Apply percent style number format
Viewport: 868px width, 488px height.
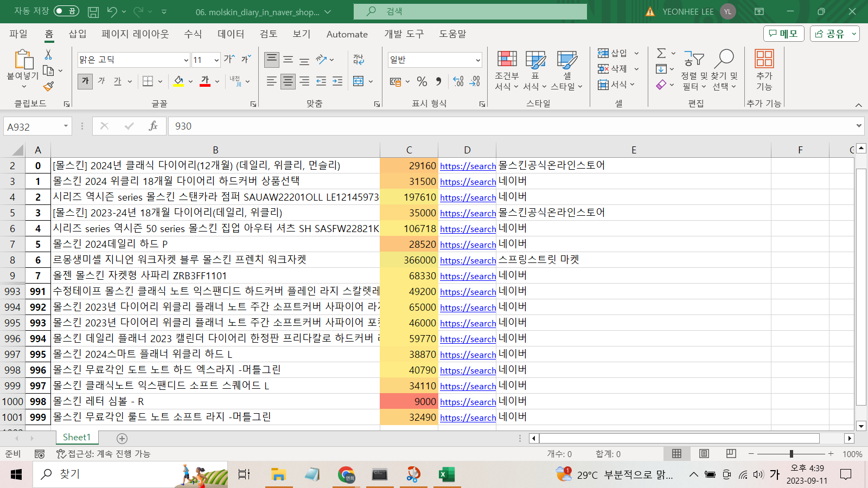pos(422,81)
